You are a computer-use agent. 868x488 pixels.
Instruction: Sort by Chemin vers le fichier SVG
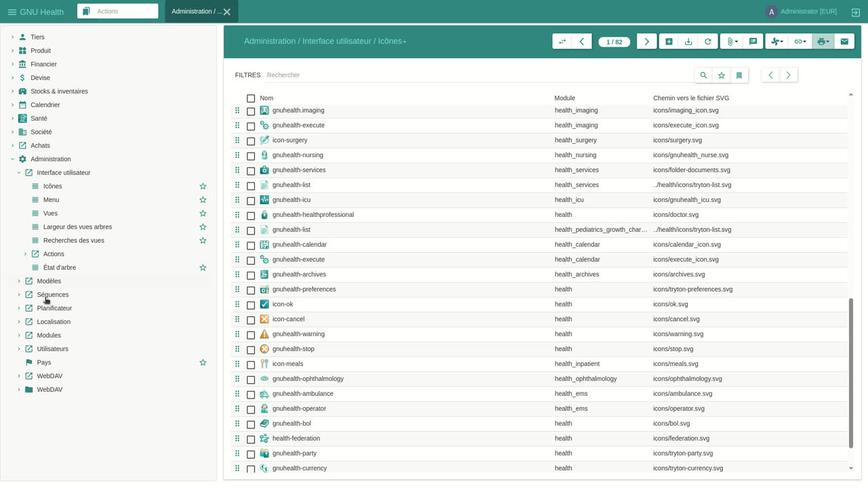(x=691, y=98)
